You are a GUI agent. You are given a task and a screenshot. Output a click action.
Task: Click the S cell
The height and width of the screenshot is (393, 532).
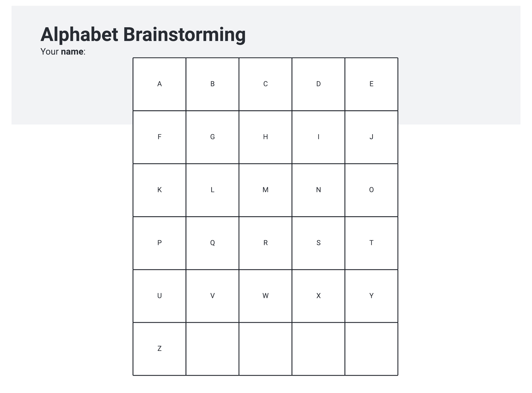[x=318, y=243]
